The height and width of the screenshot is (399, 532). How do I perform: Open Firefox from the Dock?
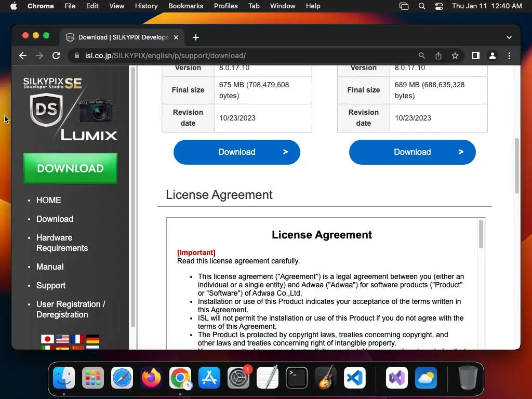pos(151,378)
